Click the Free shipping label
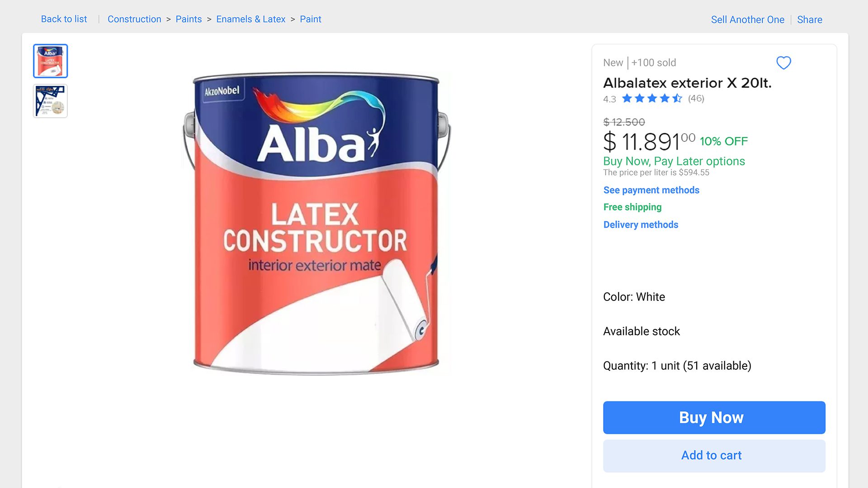Screen dimensions: 868x488 tap(632, 207)
